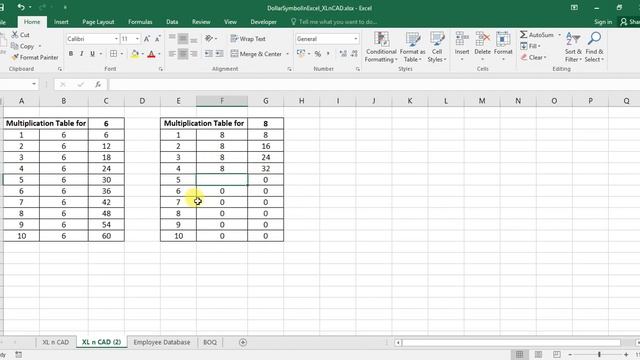
Task: Click the Merge & Center button
Action: coord(256,54)
